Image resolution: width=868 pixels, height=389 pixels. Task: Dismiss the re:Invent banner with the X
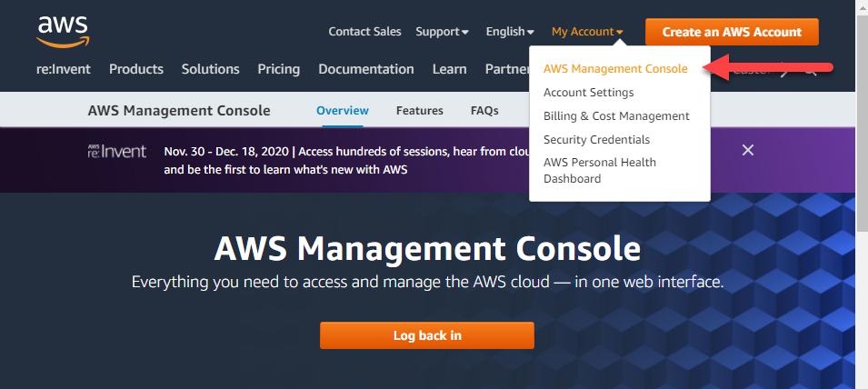[x=748, y=150]
